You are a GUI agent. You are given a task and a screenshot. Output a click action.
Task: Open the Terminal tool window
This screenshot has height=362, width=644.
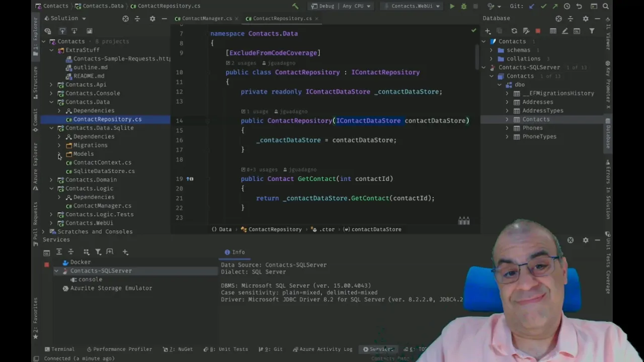pos(59,349)
